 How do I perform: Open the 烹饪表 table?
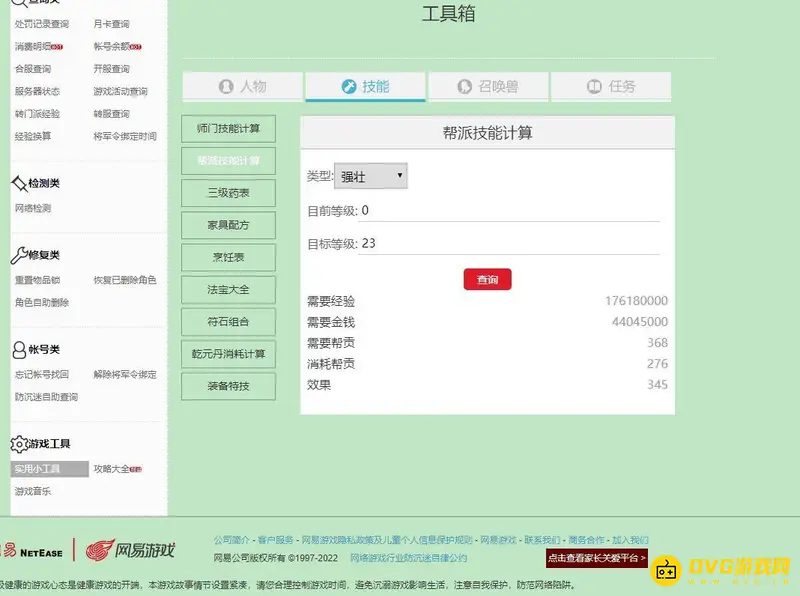tap(228, 257)
